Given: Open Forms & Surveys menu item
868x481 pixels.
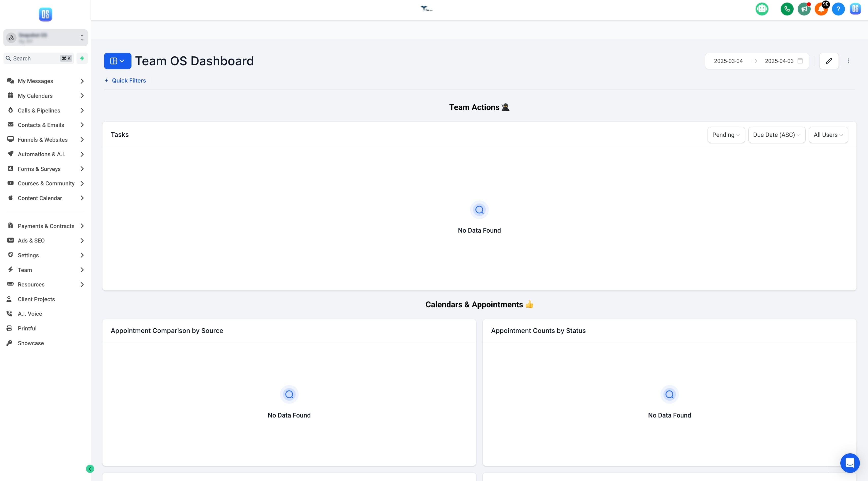Looking at the screenshot, I should click(x=45, y=169).
